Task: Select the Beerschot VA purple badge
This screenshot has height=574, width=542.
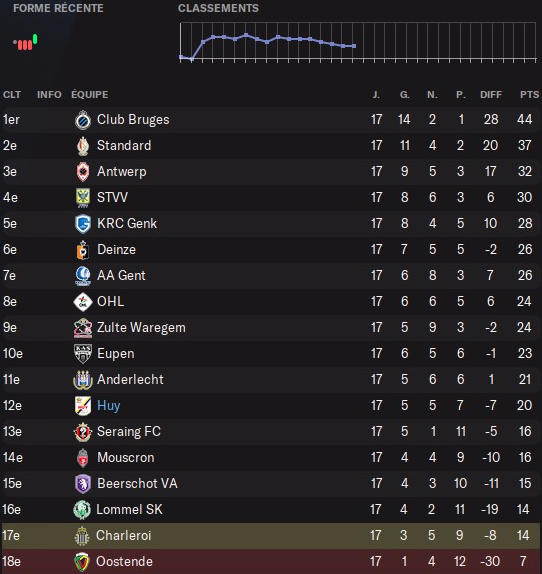Action: tap(83, 484)
